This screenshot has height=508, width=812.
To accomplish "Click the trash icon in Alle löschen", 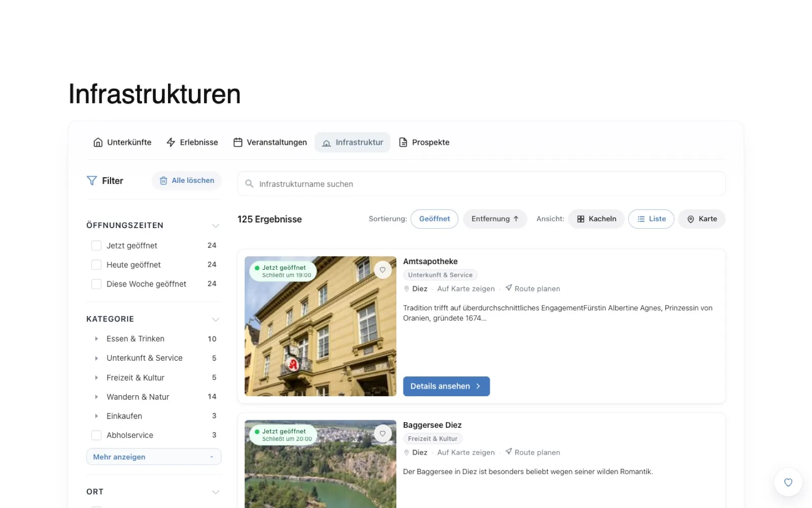I will (163, 181).
